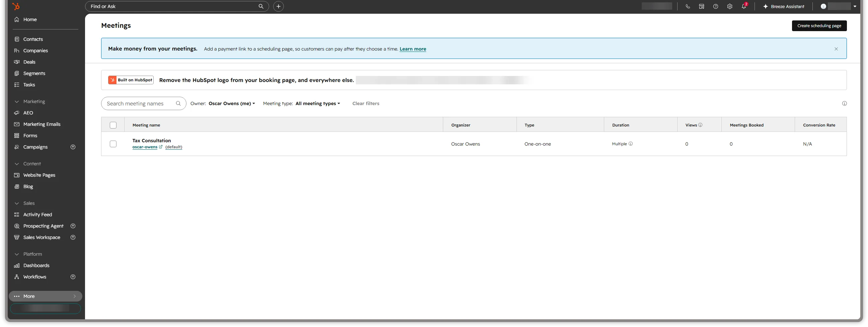Open the marketplace store icon

tap(702, 6)
